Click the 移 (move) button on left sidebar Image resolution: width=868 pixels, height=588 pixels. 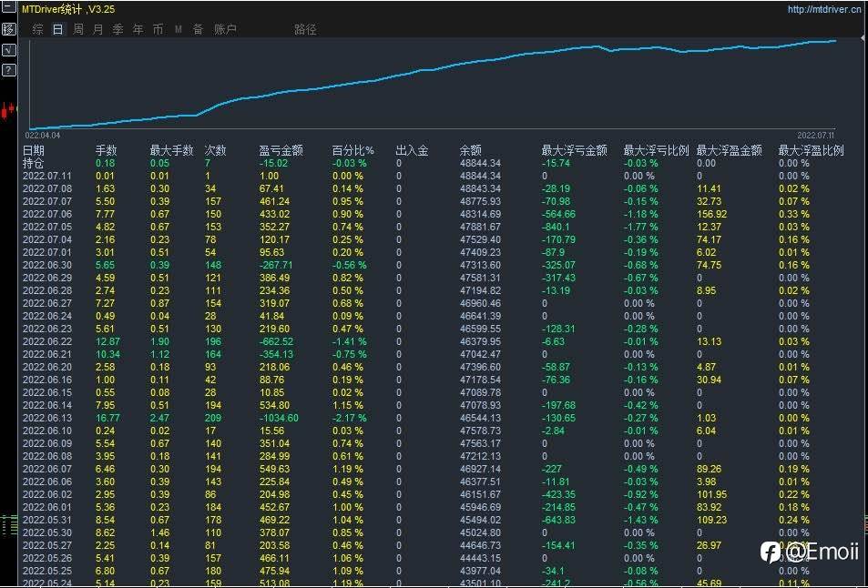[8, 29]
